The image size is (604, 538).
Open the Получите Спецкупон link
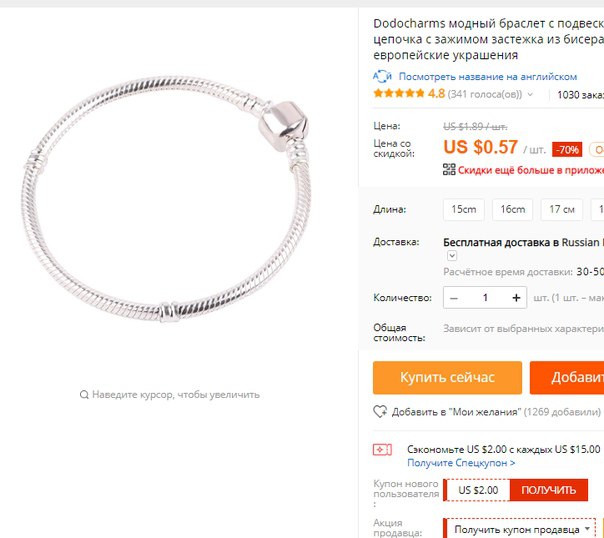(461, 463)
